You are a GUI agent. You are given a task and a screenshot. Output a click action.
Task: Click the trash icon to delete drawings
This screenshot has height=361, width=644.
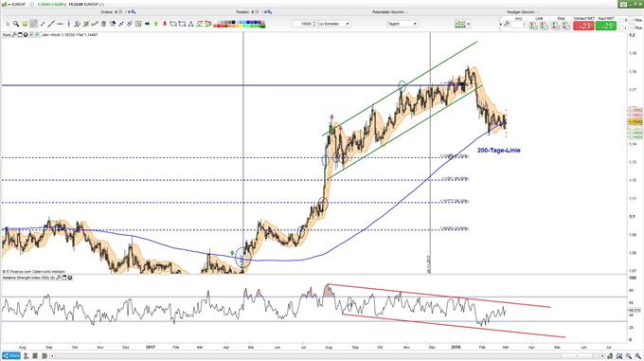pos(103,24)
